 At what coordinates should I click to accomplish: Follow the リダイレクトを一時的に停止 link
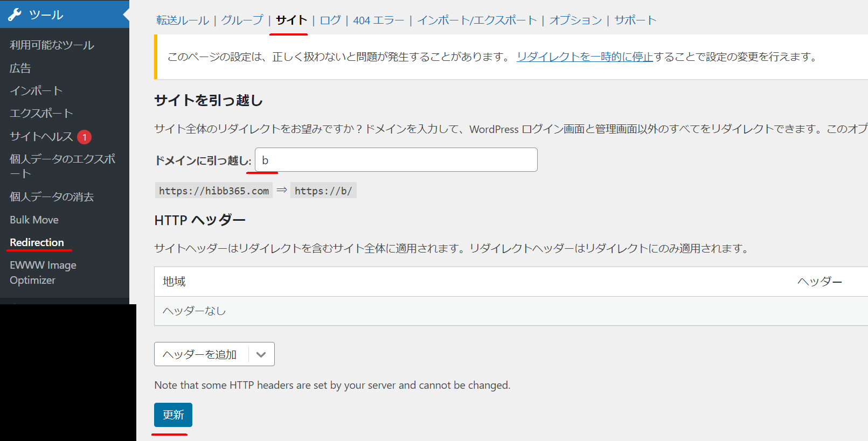click(x=585, y=57)
